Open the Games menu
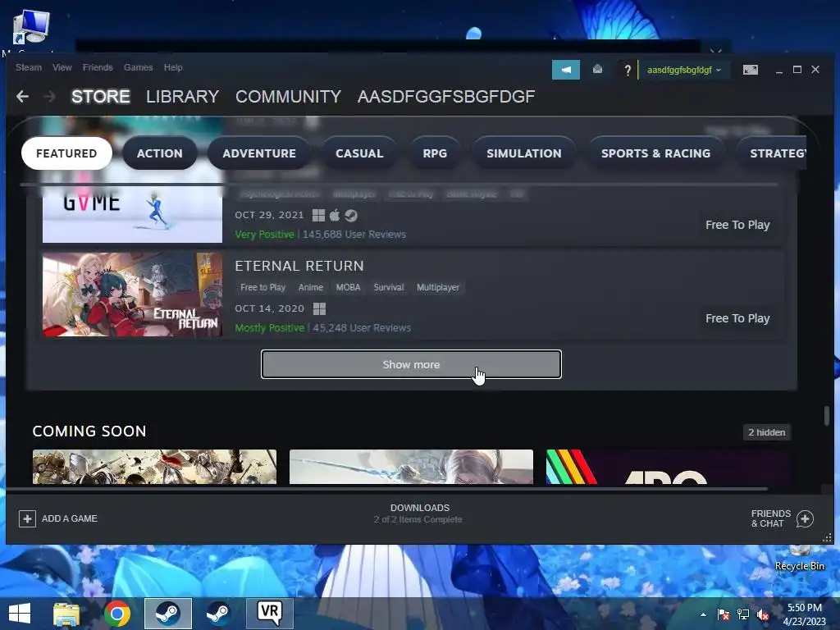840x630 pixels. point(138,67)
